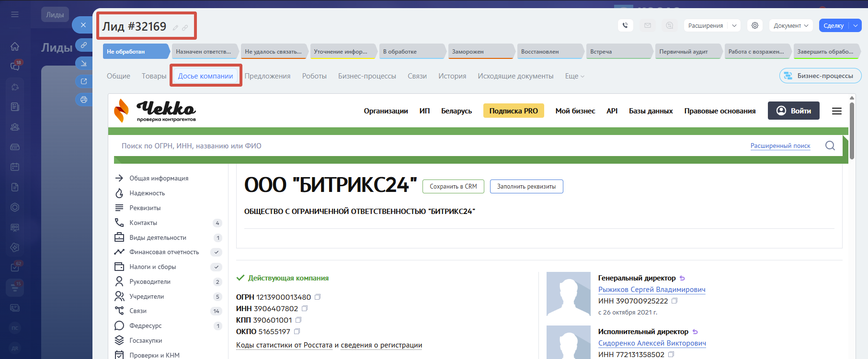Image resolution: width=868 pixels, height=359 pixels.
Task: Open the Предложения tab
Action: (268, 76)
